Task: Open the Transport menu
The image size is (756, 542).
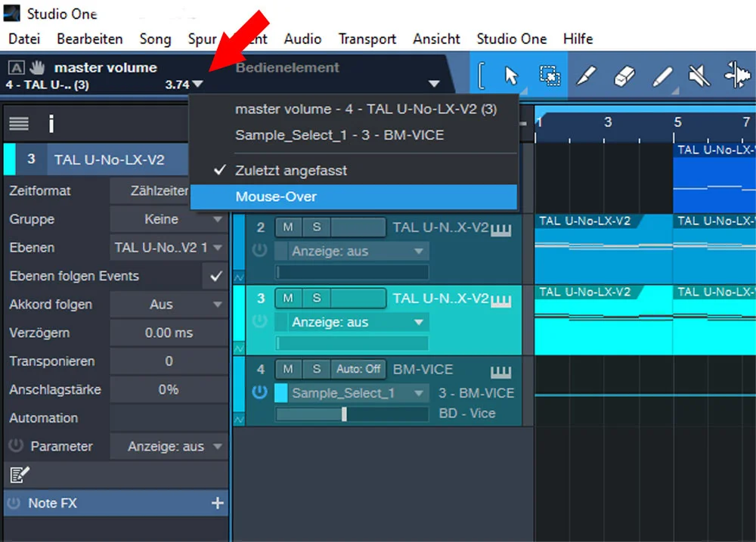Action: click(x=367, y=39)
